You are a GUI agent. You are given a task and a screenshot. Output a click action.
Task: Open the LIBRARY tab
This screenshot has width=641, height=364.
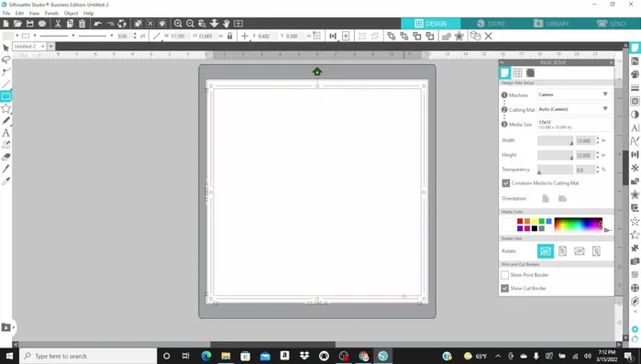pos(551,23)
